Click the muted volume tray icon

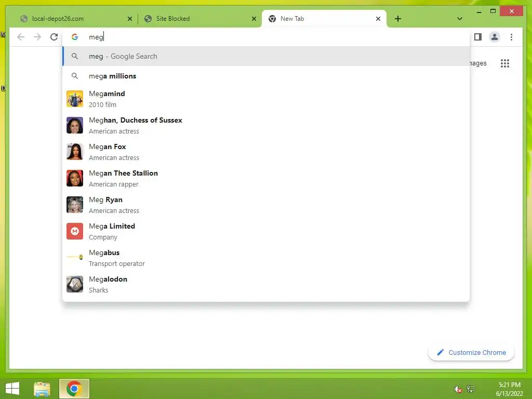click(458, 389)
